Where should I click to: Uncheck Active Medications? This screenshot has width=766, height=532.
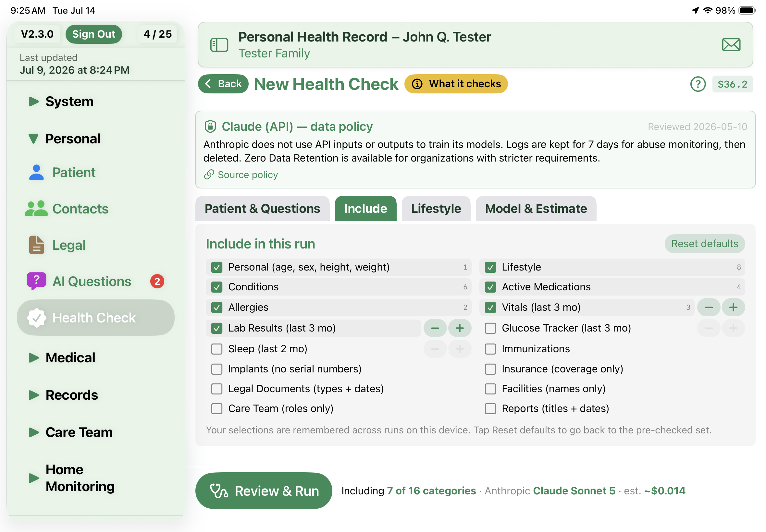pos(490,287)
